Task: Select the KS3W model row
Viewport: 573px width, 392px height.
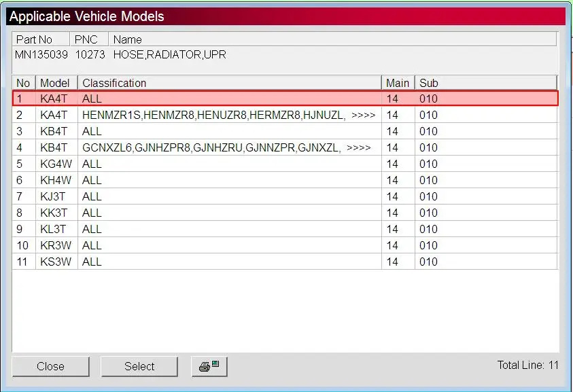Action: (285, 262)
